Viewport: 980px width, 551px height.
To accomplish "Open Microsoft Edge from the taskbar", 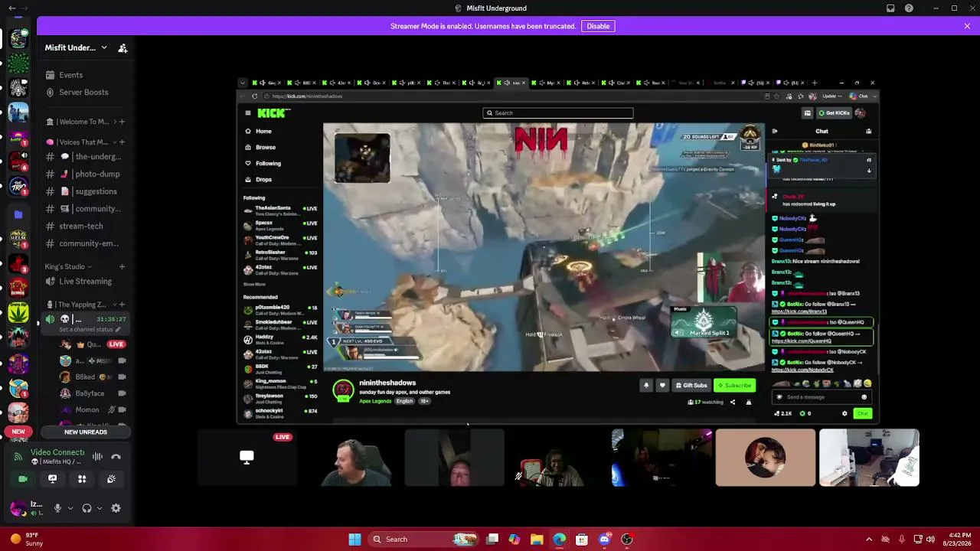I will point(560,540).
